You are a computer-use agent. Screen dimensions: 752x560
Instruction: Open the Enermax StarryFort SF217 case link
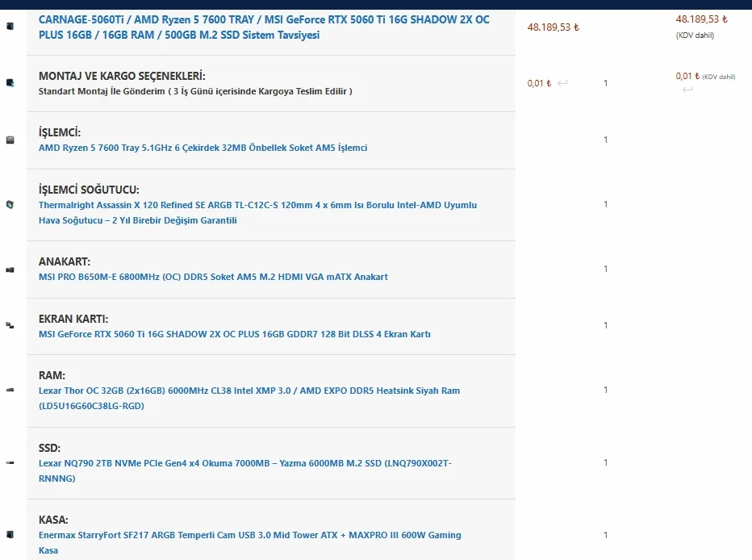[250, 542]
